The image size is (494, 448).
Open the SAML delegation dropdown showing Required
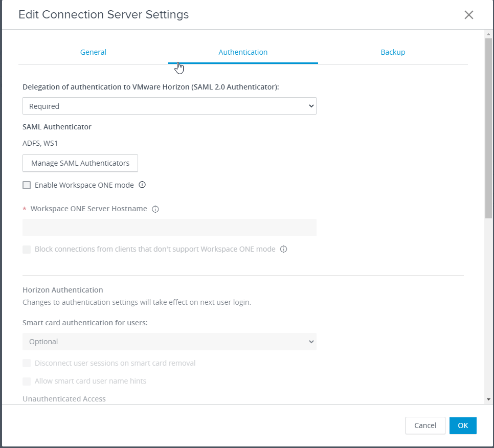pos(169,106)
